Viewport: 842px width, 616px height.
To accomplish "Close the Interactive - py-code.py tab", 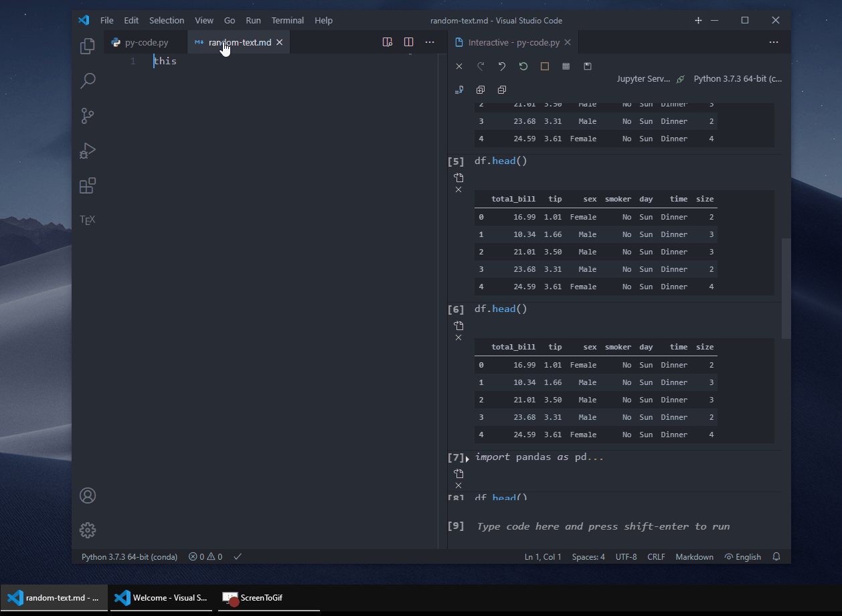I will click(568, 42).
